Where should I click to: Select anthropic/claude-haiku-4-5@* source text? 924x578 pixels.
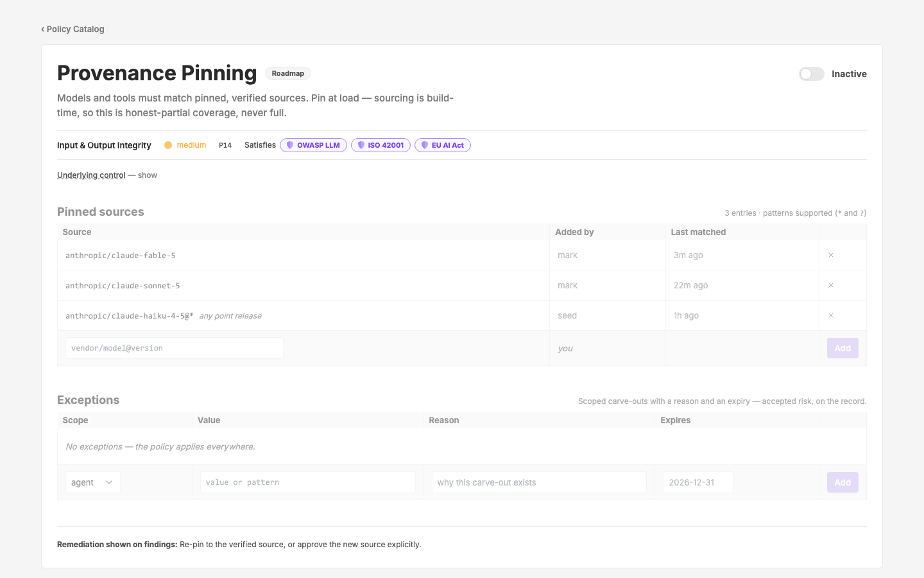(130, 316)
